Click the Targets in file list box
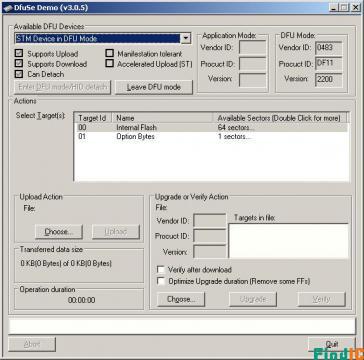This screenshot has width=364, height=360. [288, 241]
